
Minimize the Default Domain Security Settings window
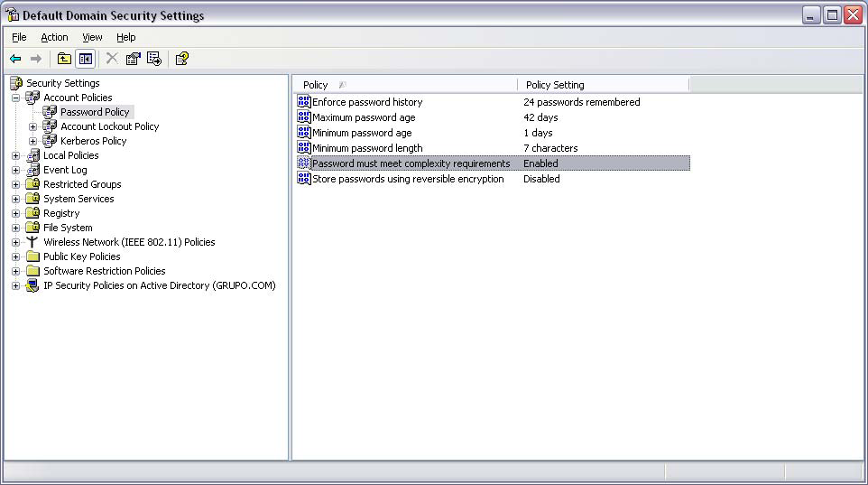click(811, 15)
